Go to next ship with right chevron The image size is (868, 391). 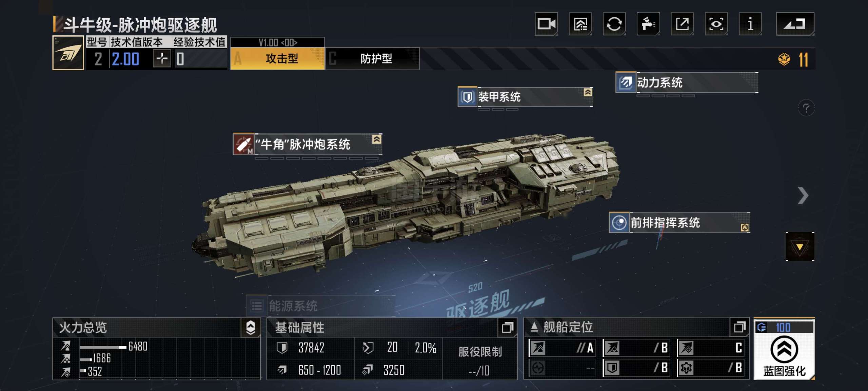(803, 195)
